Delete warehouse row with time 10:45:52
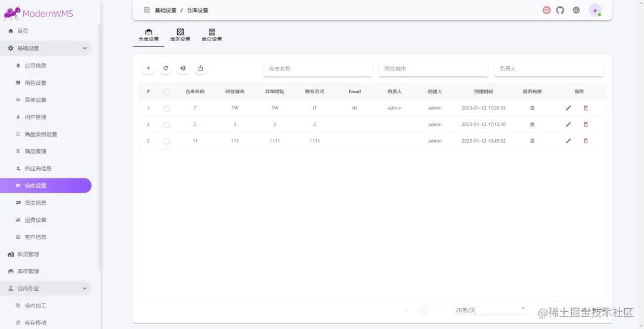This screenshot has height=329, width=644. (586, 141)
